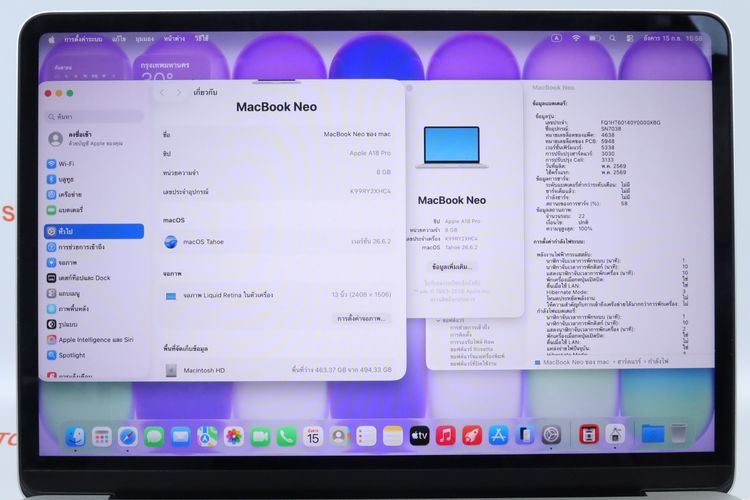Click the date and time in menu bar
Viewport: 750px width, 500px height.
coord(673,38)
